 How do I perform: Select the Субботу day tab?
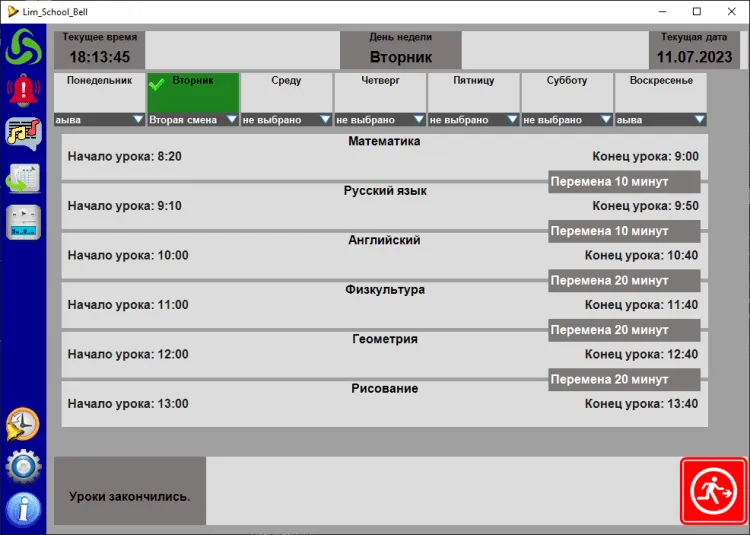567,91
